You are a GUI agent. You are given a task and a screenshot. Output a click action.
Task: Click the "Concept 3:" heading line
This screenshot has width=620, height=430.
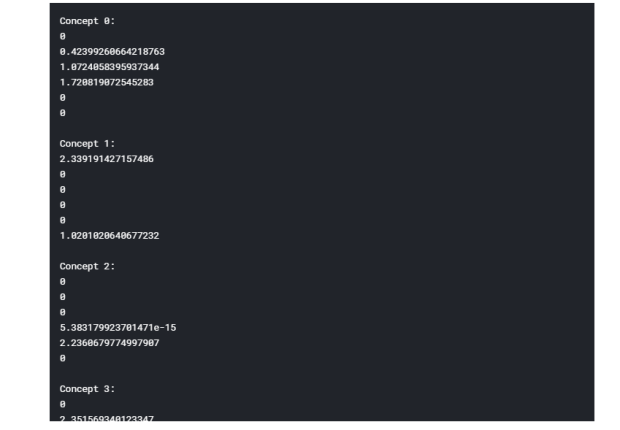point(86,388)
